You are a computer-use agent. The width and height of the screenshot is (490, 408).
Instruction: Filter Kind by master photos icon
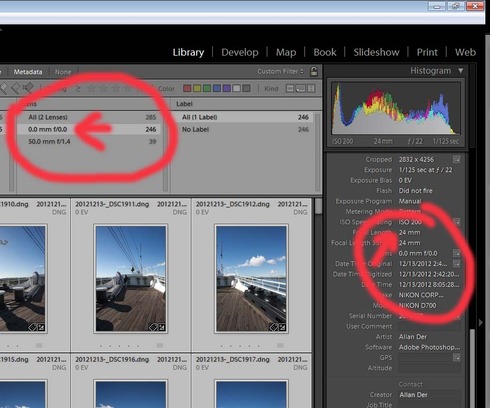pos(290,89)
